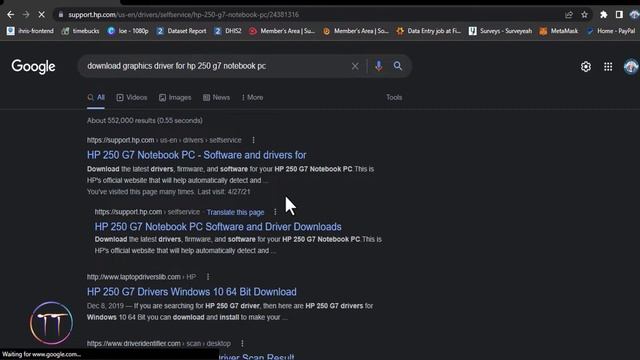Open the timebucks bookmark
This screenshot has height=360, width=640.
point(80,31)
